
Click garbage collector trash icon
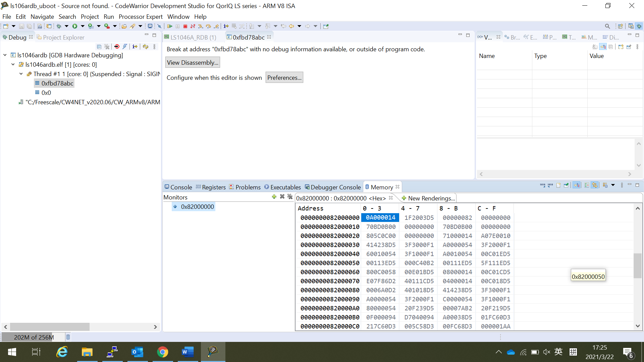tap(68, 337)
